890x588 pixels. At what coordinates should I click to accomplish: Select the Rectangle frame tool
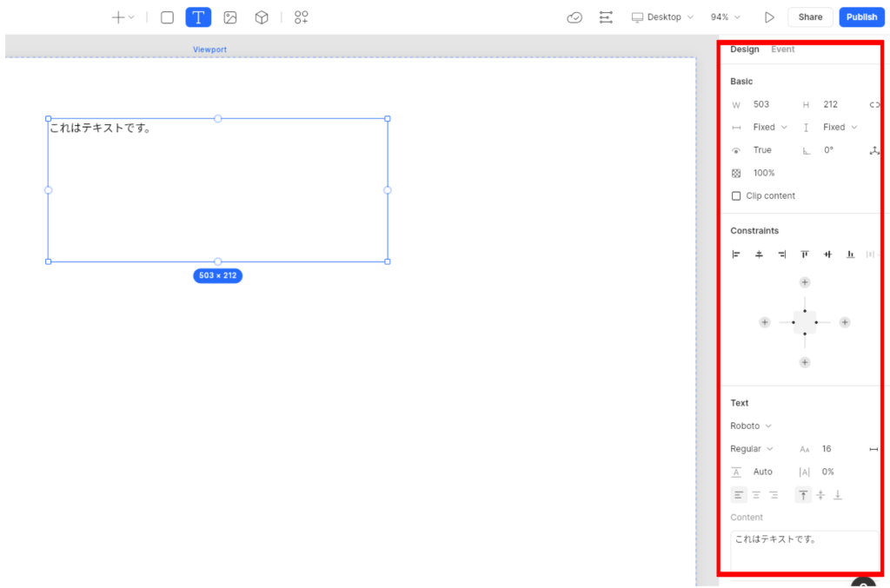click(167, 17)
